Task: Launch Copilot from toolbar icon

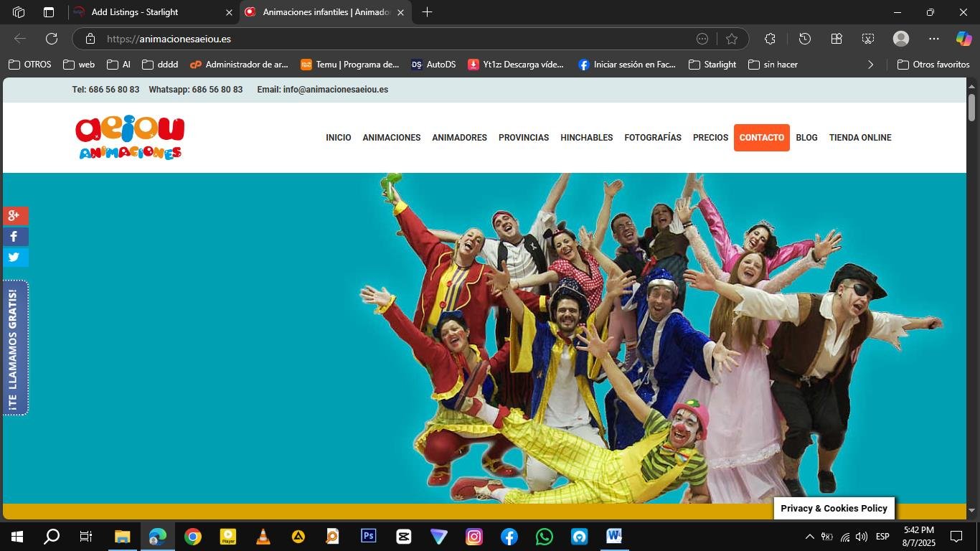Action: click(x=963, y=39)
